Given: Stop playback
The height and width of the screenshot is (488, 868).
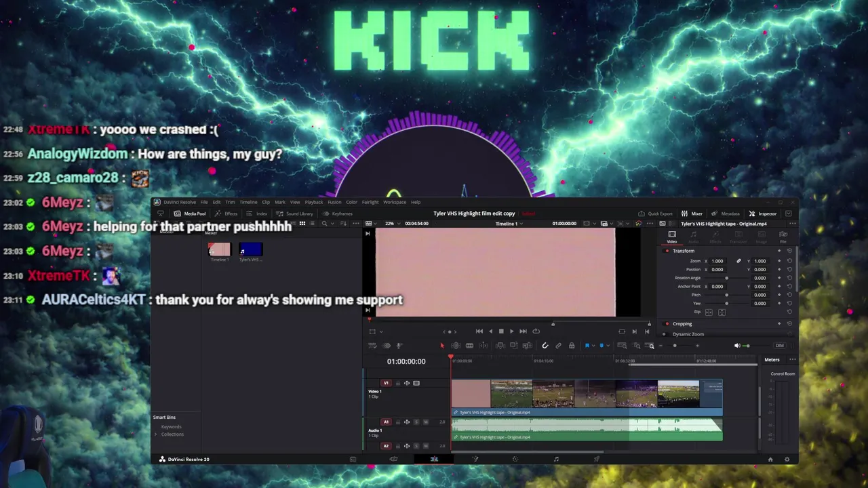Looking at the screenshot, I should [x=501, y=331].
